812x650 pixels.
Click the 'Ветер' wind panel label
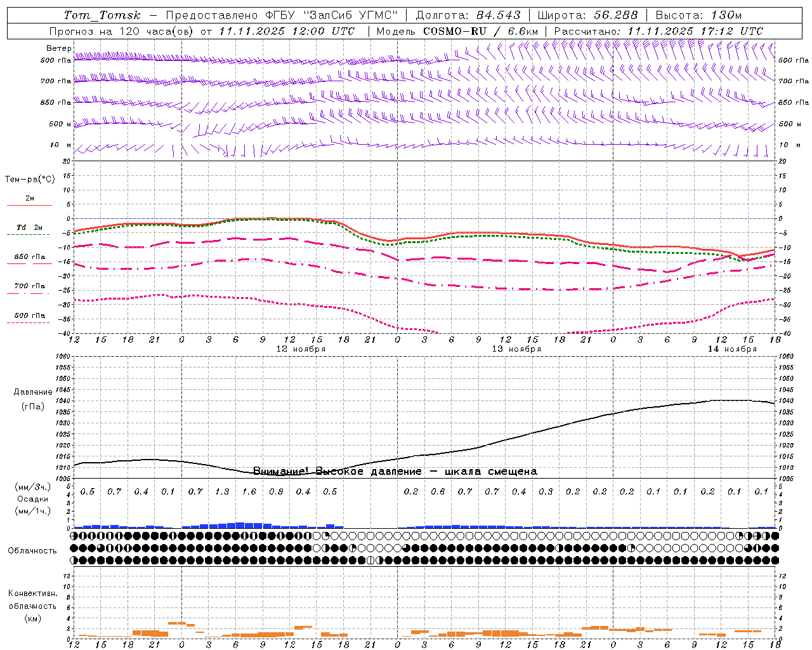58,48
